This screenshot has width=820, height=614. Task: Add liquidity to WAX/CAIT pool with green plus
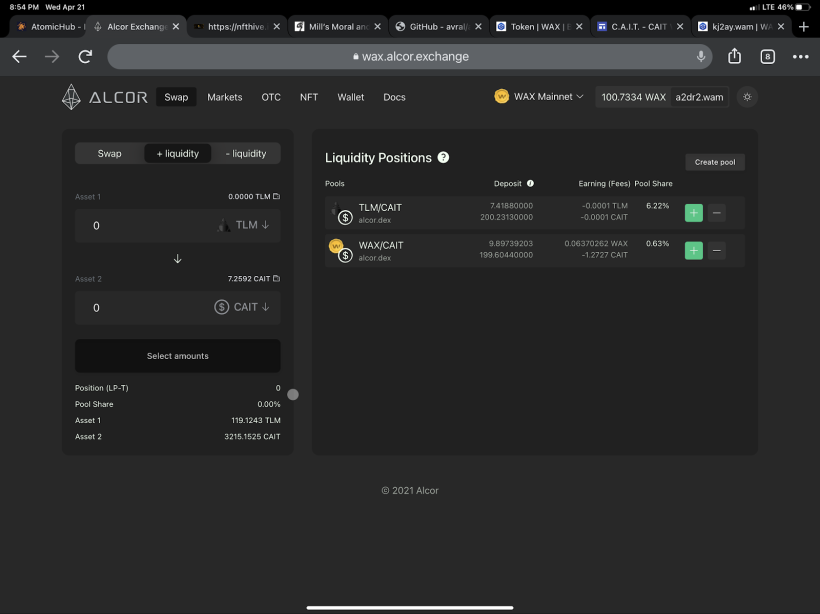[x=693, y=251]
